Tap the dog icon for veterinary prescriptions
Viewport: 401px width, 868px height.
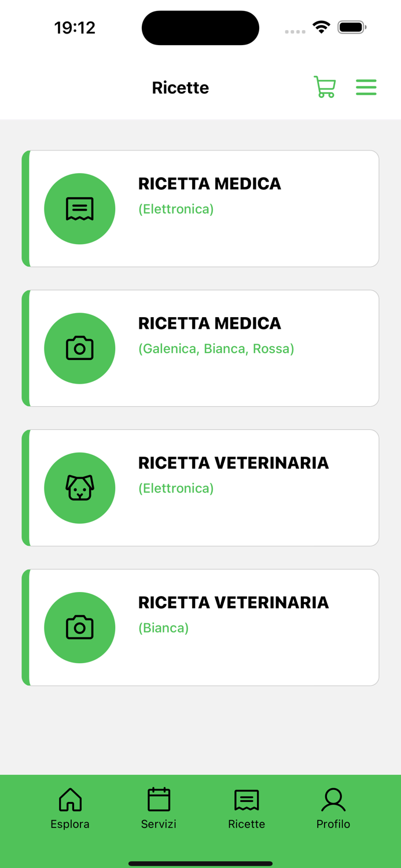coord(79,487)
